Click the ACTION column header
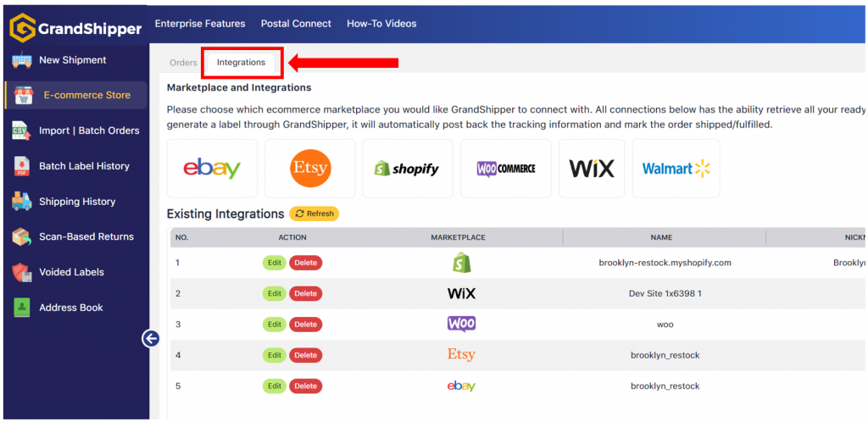Image resolution: width=868 pixels, height=422 pixels. tap(292, 237)
